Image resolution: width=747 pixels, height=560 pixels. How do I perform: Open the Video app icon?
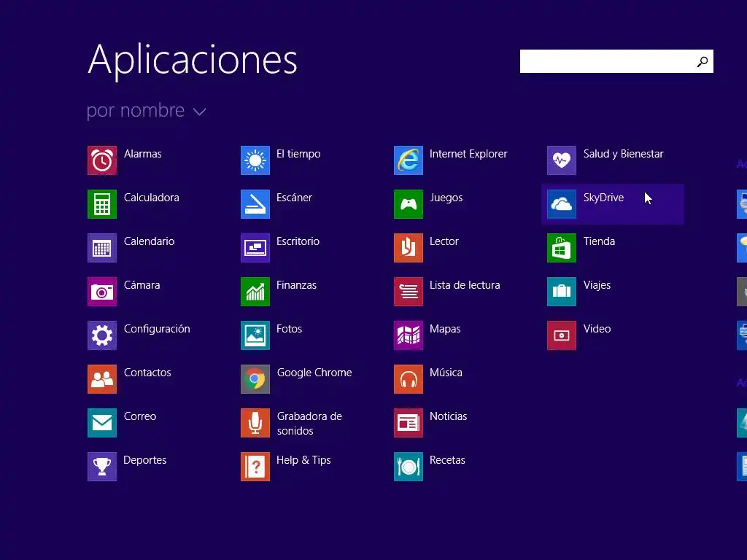(562, 335)
